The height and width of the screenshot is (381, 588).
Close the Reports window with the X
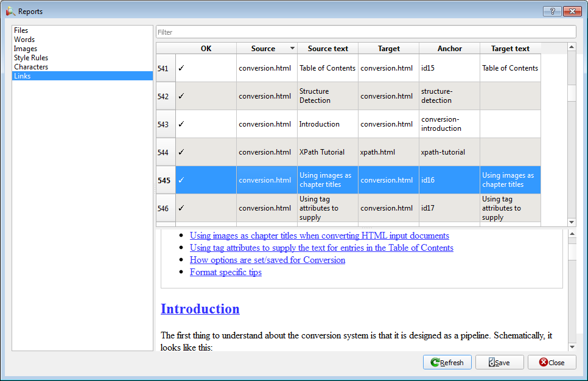(x=572, y=11)
